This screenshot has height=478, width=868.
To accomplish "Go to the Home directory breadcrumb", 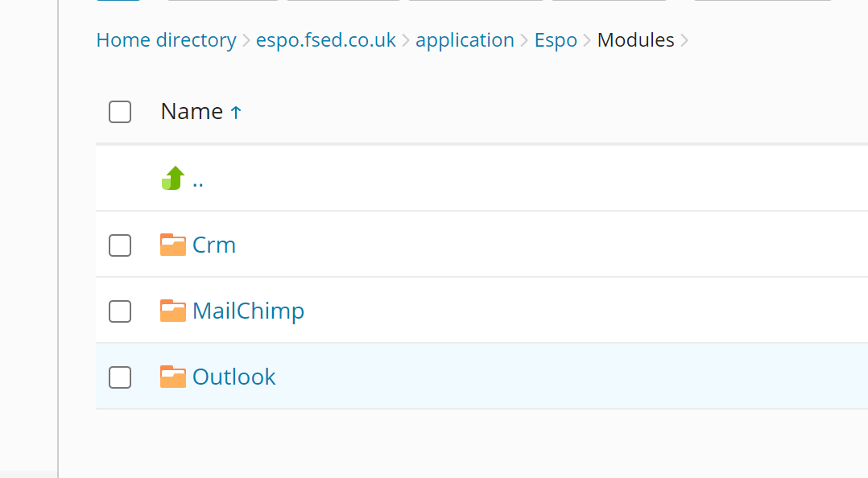I will [166, 40].
